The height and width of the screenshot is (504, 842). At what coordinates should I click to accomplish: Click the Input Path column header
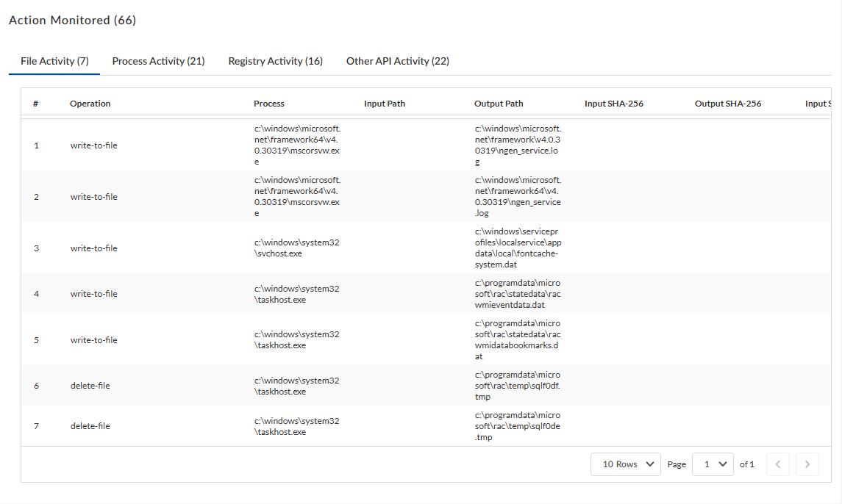385,104
